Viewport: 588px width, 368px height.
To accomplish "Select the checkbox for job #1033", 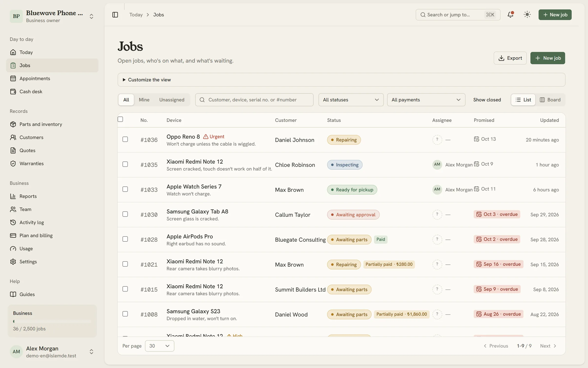I will 125,189.
